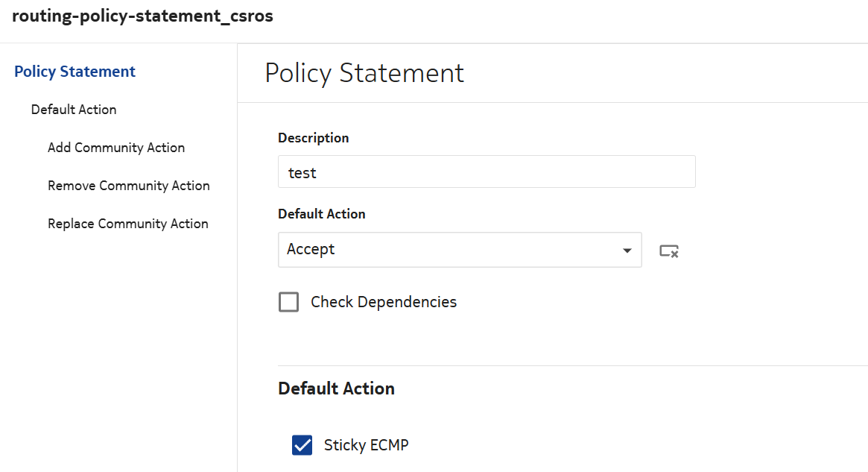Open the dropdown showing Accept value
Screen dimensions: 868x472
tap(447, 250)
